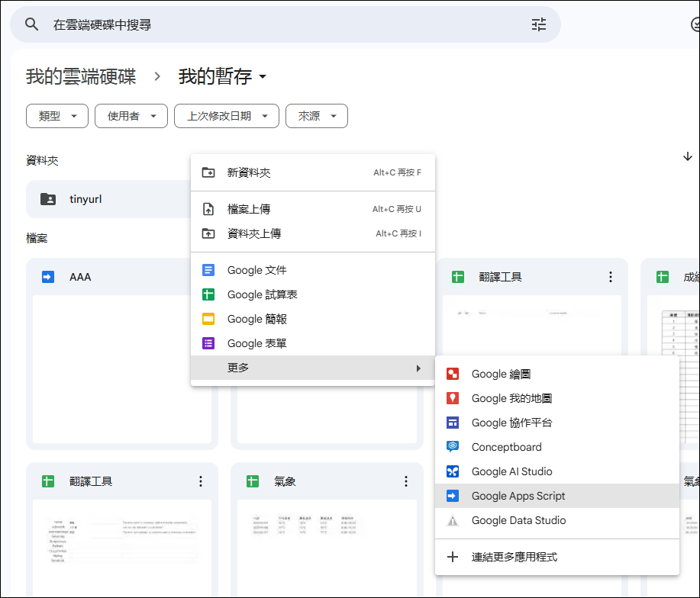Click the 檔案 section heading

37,238
